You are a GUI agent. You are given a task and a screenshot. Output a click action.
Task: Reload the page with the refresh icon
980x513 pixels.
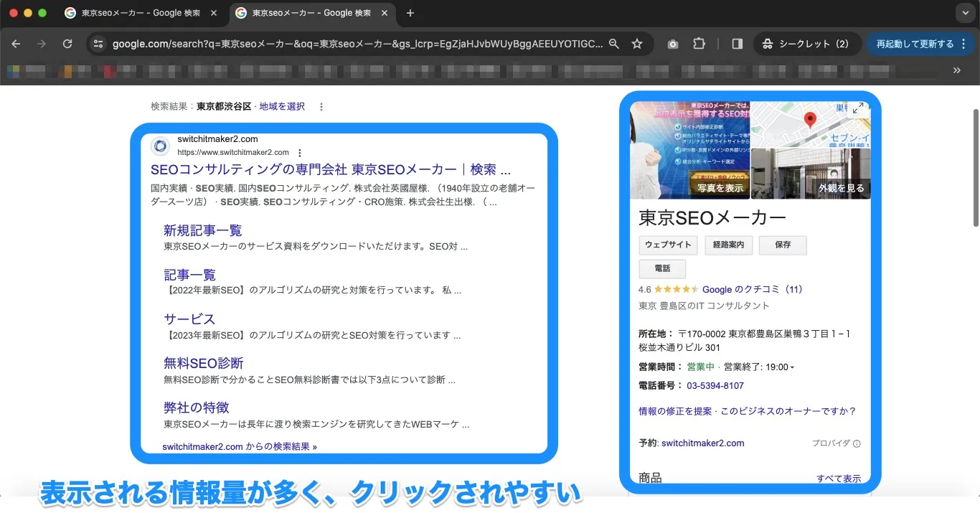tap(67, 44)
